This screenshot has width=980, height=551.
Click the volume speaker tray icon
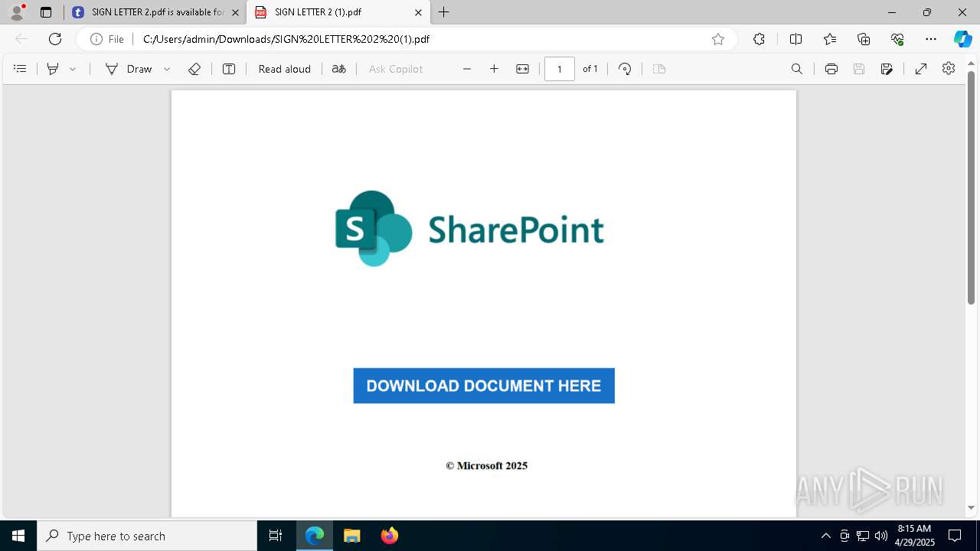pyautogui.click(x=881, y=536)
